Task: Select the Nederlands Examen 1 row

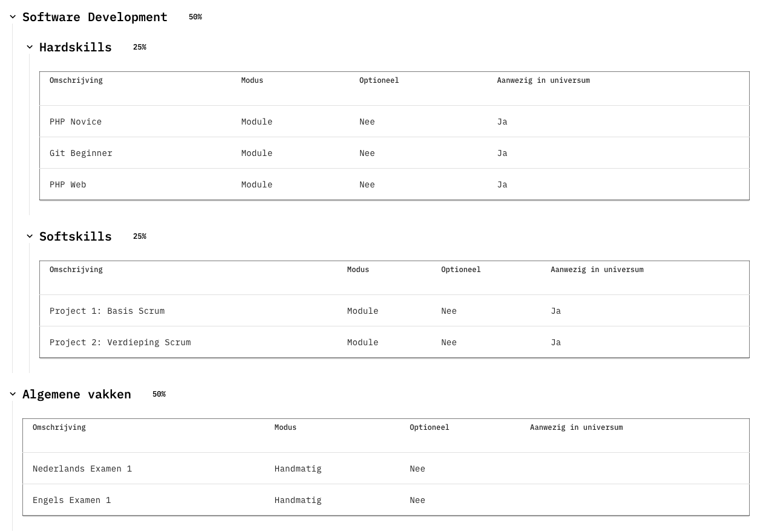Action: click(x=386, y=469)
